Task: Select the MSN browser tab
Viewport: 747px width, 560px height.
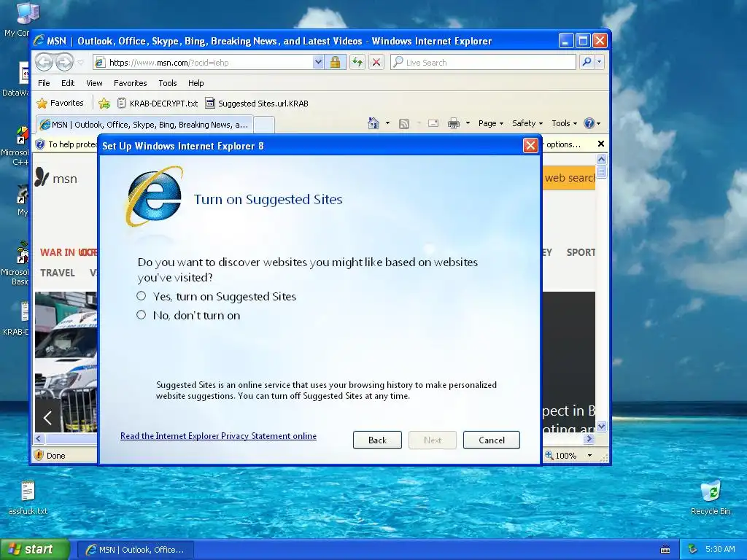Action: [x=144, y=125]
